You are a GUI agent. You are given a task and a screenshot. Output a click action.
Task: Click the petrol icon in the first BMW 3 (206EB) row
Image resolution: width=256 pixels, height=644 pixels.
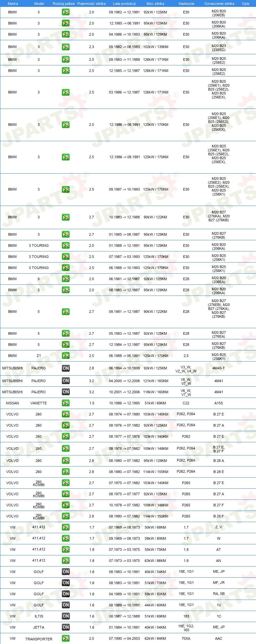pyautogui.click(x=66, y=12)
